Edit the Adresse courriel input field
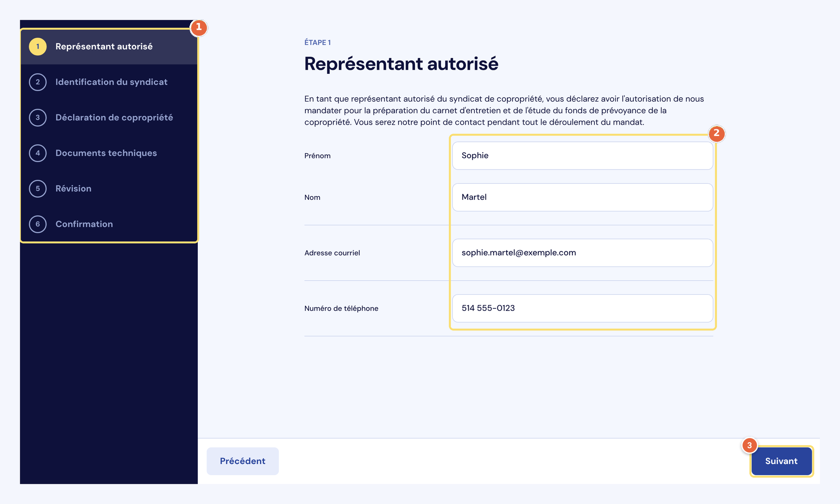The height and width of the screenshot is (504, 840). pyautogui.click(x=583, y=253)
